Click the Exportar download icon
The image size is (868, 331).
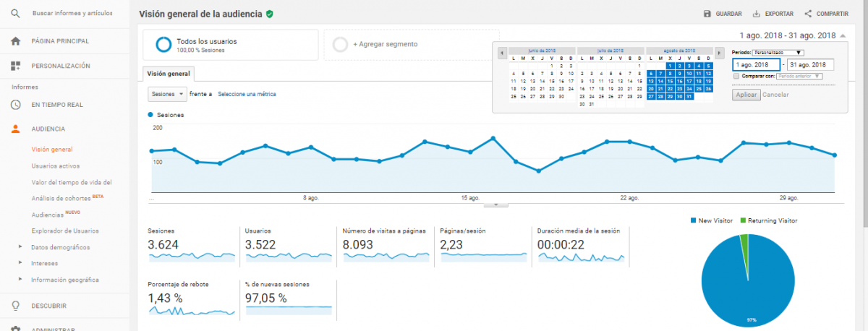pos(756,14)
